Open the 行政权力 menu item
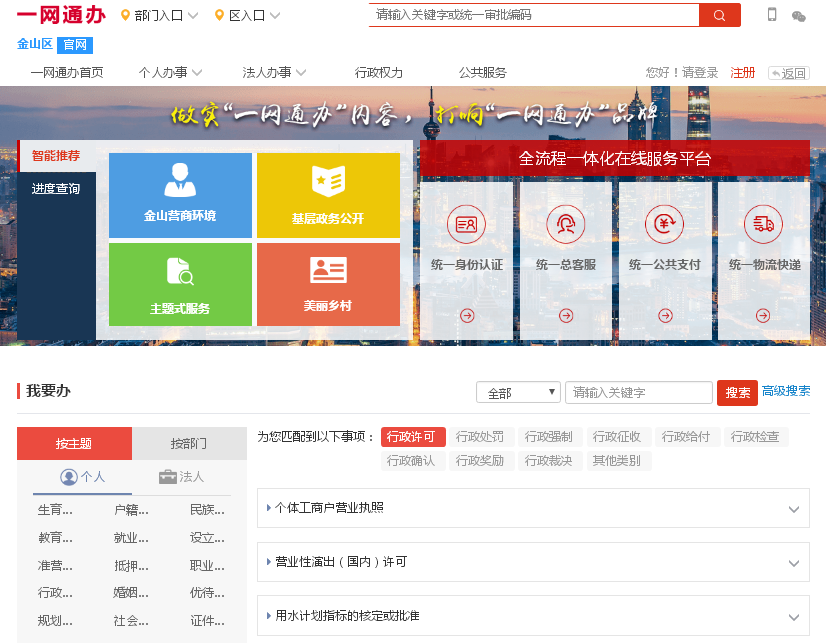826x643 pixels. 379,73
